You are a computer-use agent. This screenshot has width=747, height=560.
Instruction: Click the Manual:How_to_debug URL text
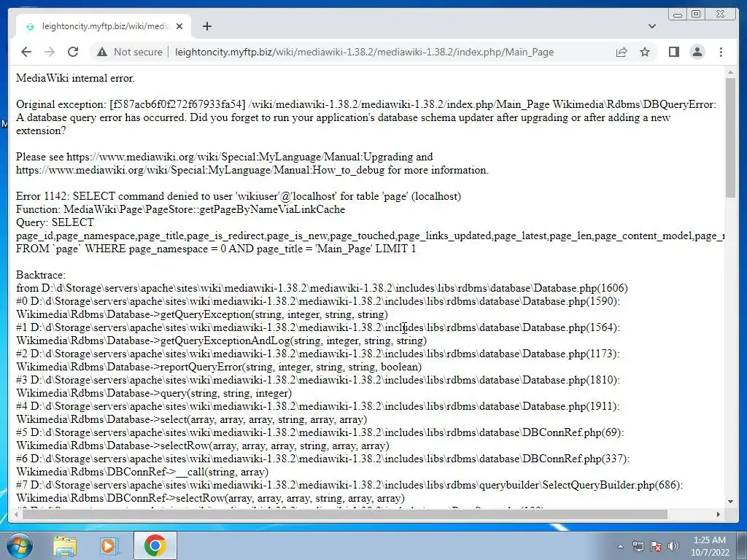pos(200,170)
